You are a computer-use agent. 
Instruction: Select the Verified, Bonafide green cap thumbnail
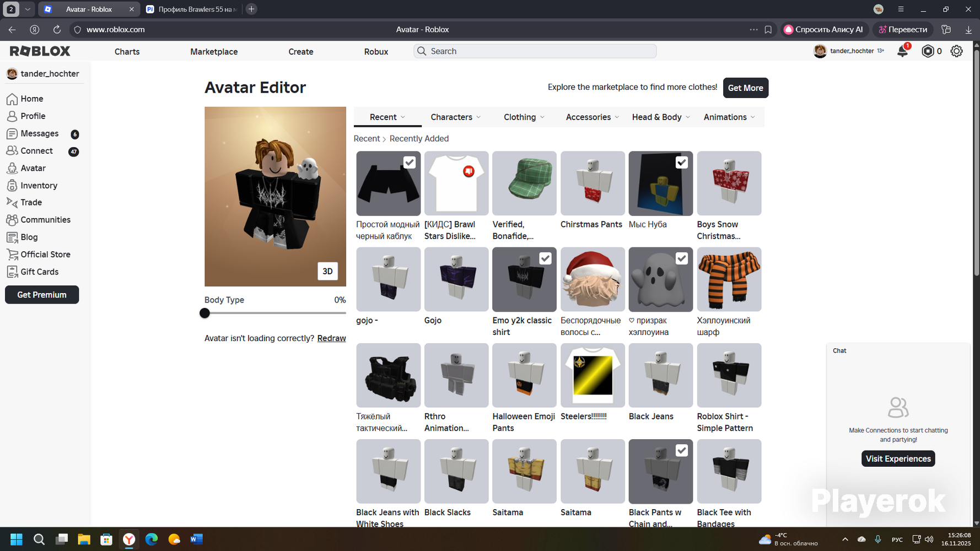524,183
